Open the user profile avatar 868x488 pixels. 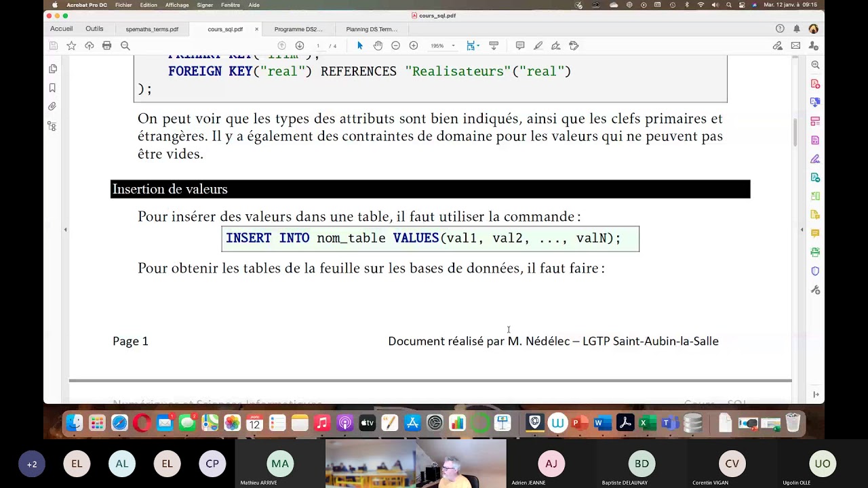(x=813, y=28)
